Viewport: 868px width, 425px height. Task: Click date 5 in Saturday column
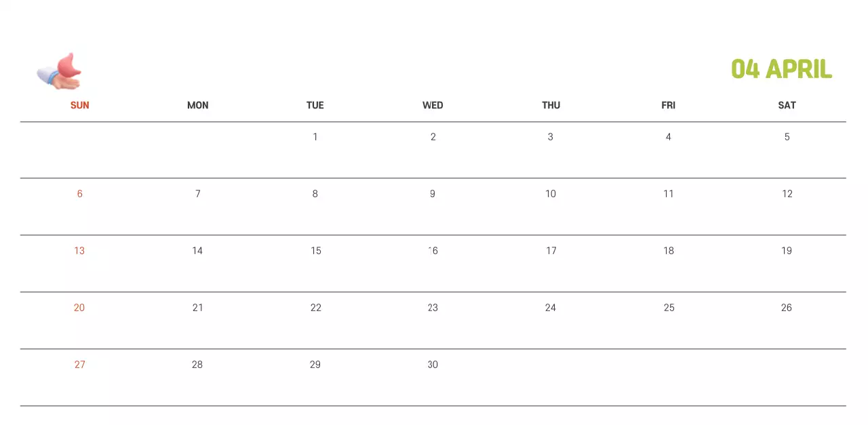[x=787, y=137]
